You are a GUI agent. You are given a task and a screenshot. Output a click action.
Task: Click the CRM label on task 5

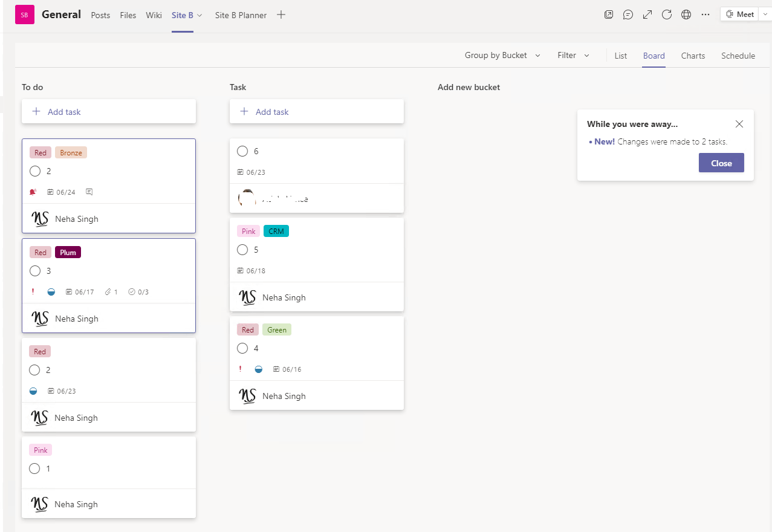pyautogui.click(x=276, y=232)
